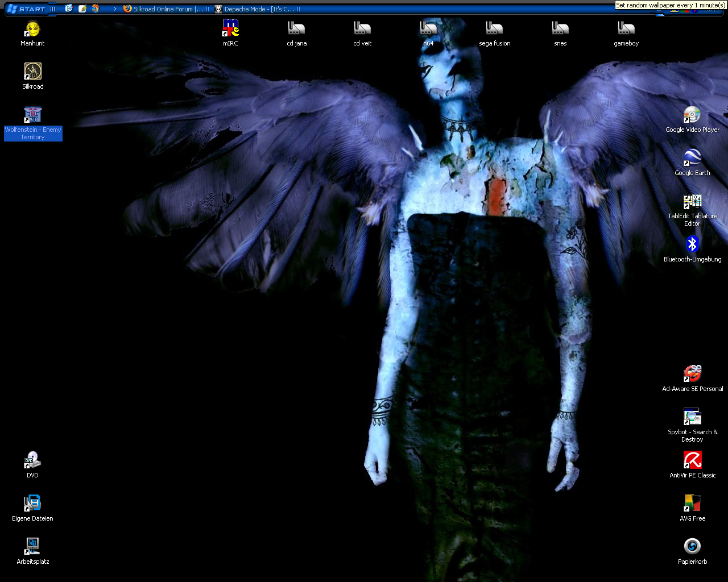
Task: Select the Wolfenstein - Enemy Territory icon
Action: pos(32,115)
